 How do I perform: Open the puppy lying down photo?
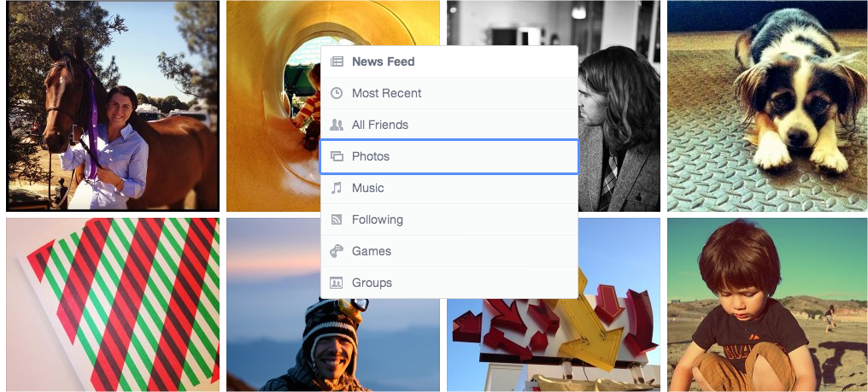pos(767,106)
